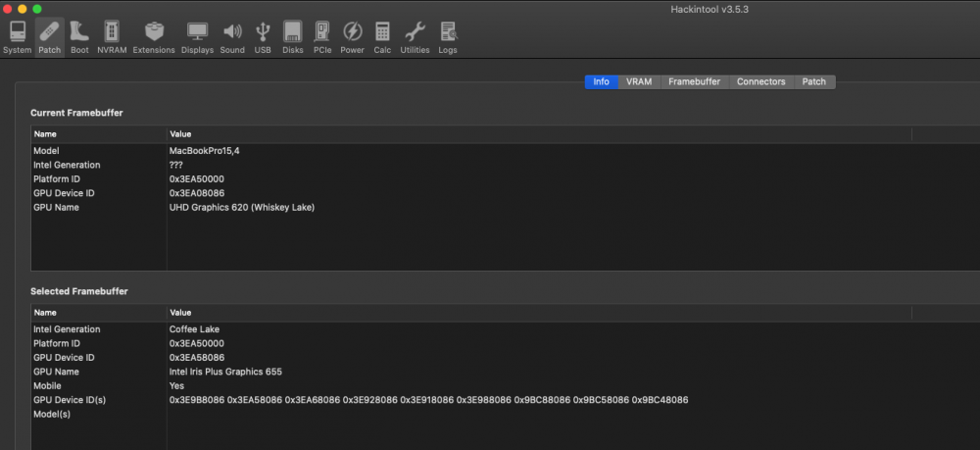Open the Logs section
980x450 pixels.
(448, 37)
